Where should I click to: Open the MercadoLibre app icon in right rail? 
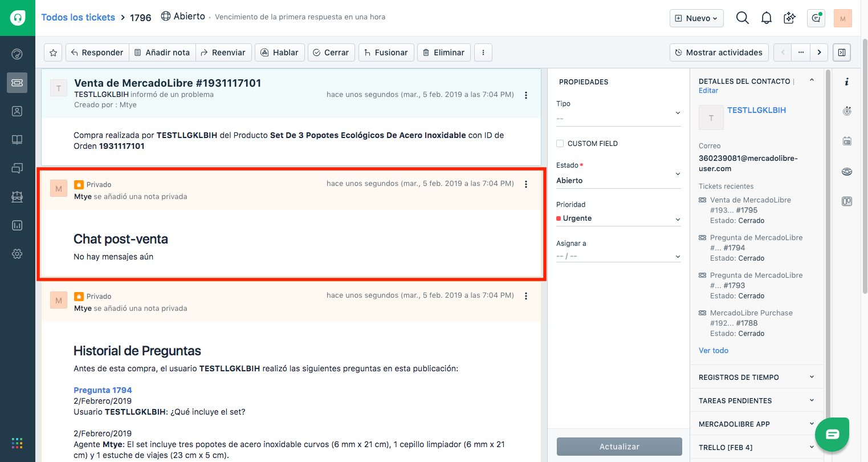pyautogui.click(x=847, y=171)
